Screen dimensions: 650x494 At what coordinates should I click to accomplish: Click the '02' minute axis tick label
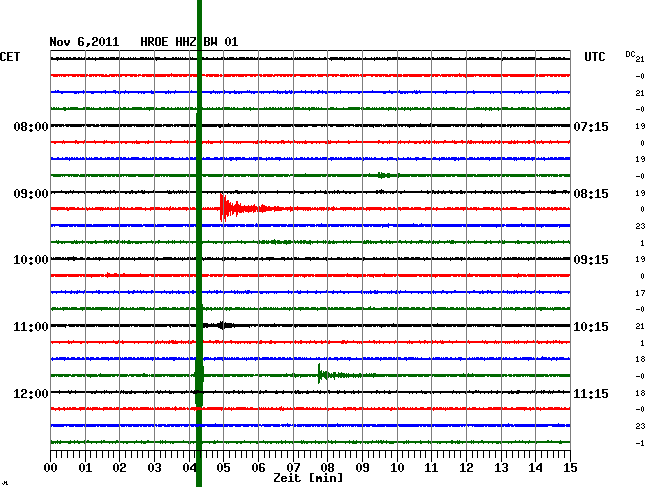119,468
